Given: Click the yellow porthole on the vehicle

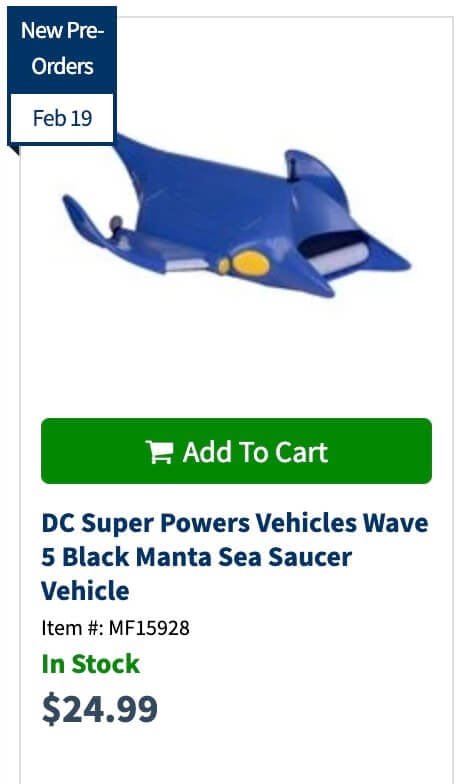Looking at the screenshot, I should tap(251, 263).
